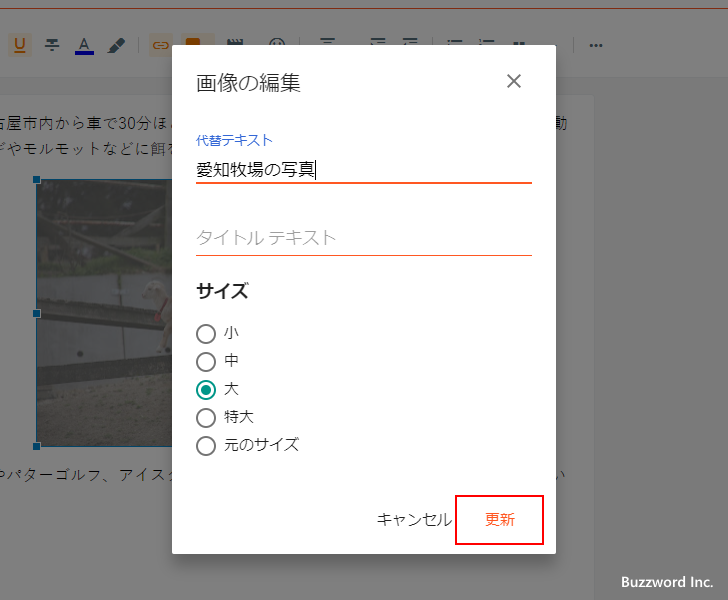Select the 元のサイズ radio button
The height and width of the screenshot is (600, 728).
(206, 446)
